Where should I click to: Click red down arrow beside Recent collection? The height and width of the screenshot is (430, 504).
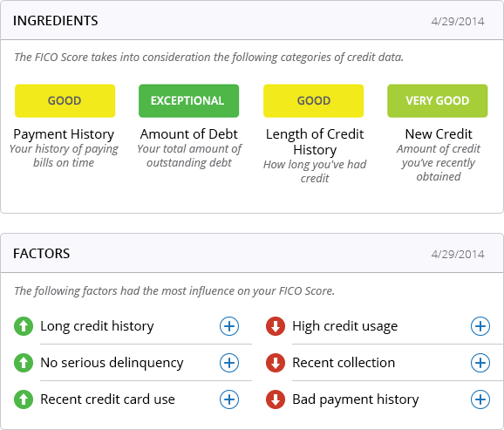tap(276, 363)
